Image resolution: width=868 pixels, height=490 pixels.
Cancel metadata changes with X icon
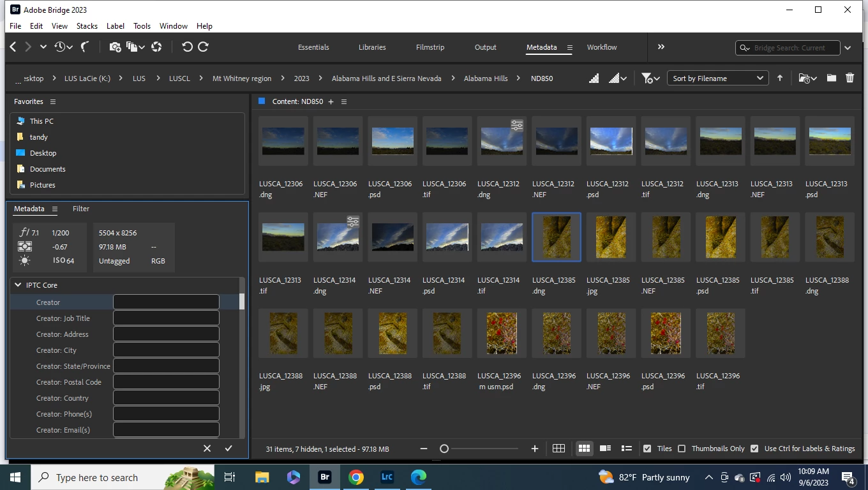[x=207, y=449]
